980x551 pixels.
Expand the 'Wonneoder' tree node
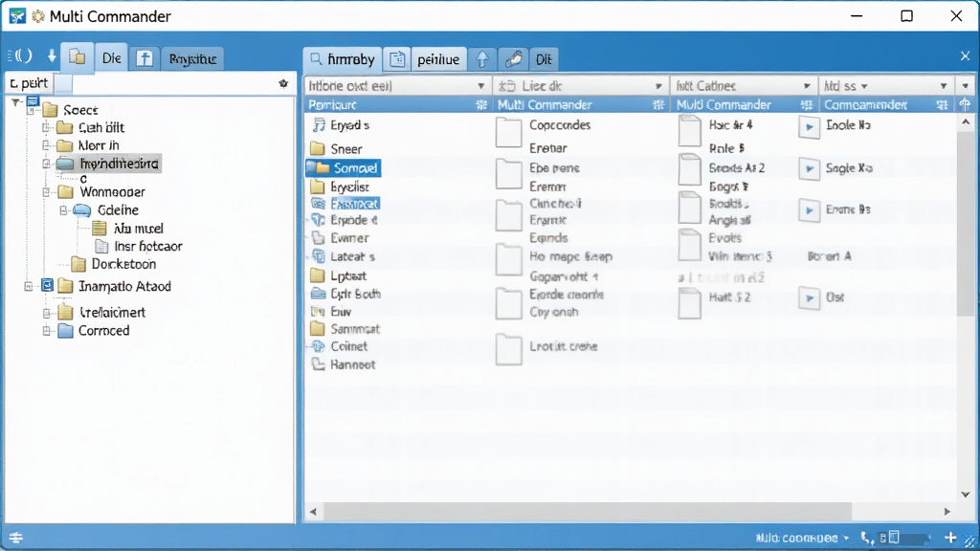46,191
